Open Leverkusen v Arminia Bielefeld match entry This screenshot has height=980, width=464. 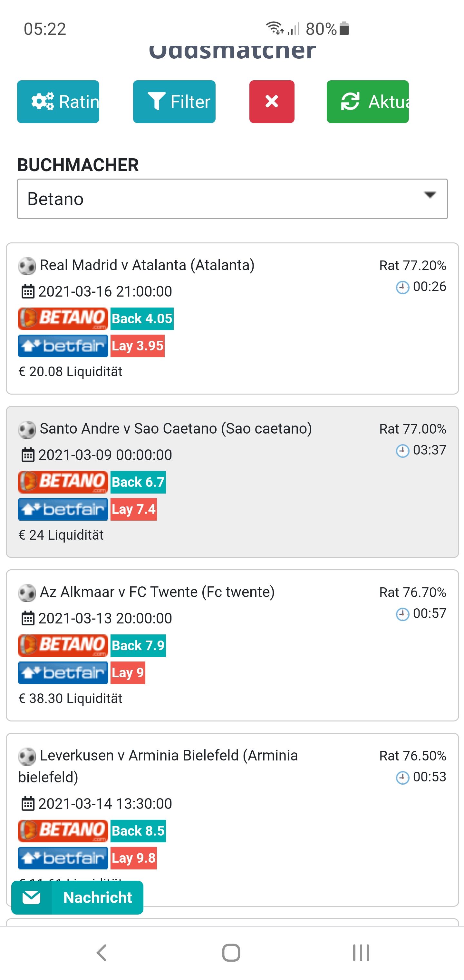(158, 766)
